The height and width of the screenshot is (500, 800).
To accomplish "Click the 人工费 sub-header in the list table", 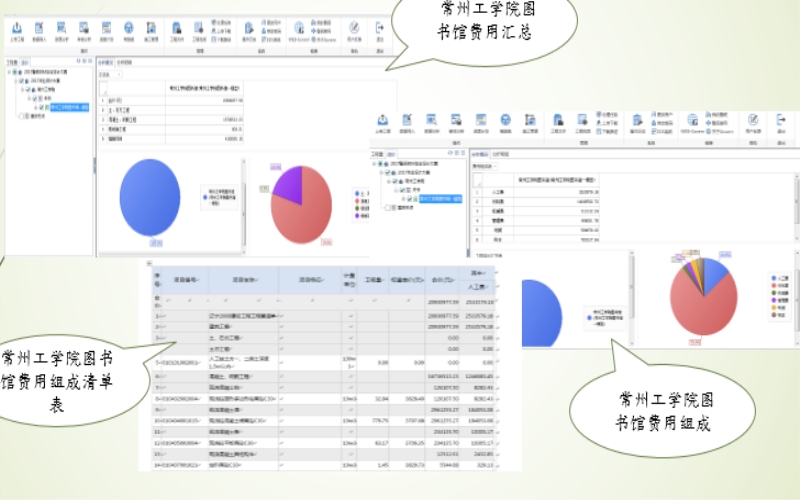I will (x=477, y=287).
